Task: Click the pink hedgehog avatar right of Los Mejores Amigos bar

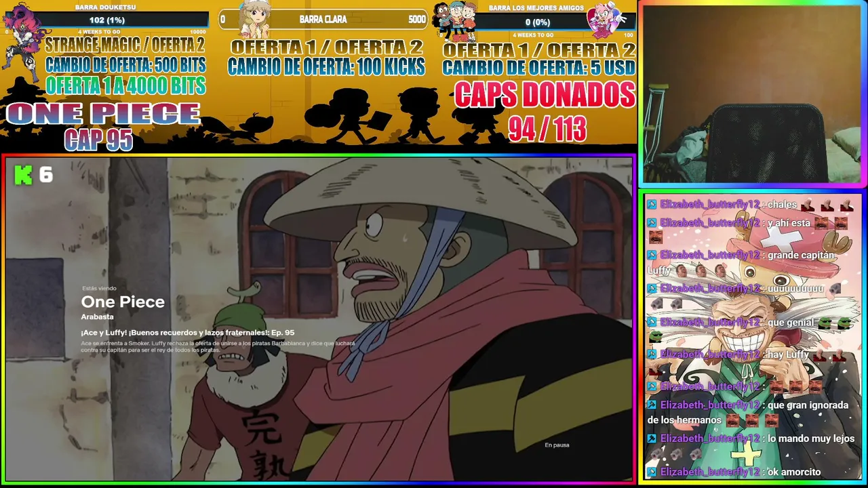Action: click(x=607, y=20)
